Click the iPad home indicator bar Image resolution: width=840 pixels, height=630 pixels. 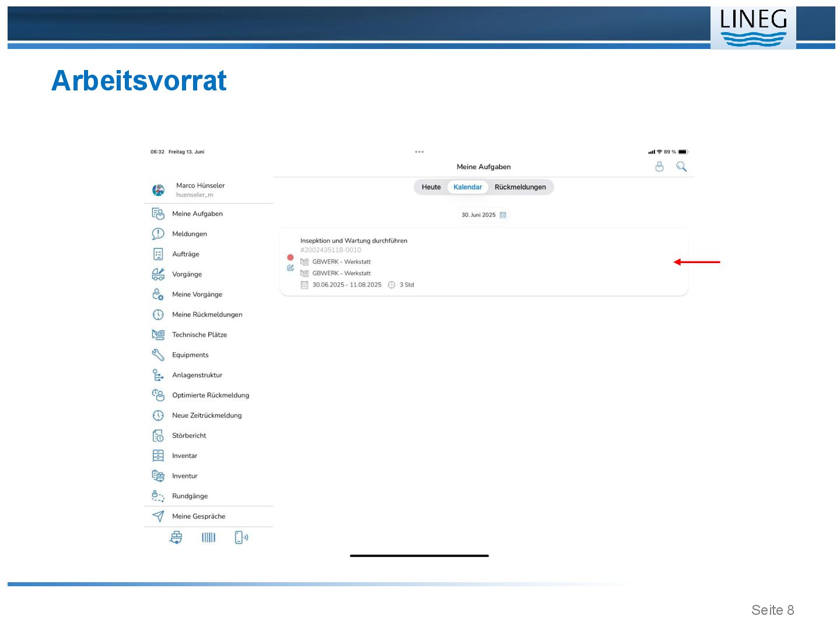(419, 556)
